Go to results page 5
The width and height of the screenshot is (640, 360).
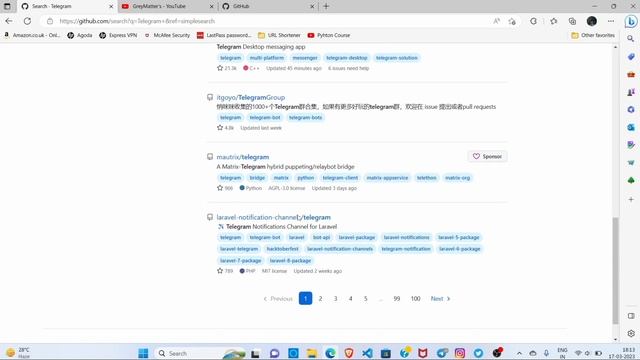click(366, 298)
